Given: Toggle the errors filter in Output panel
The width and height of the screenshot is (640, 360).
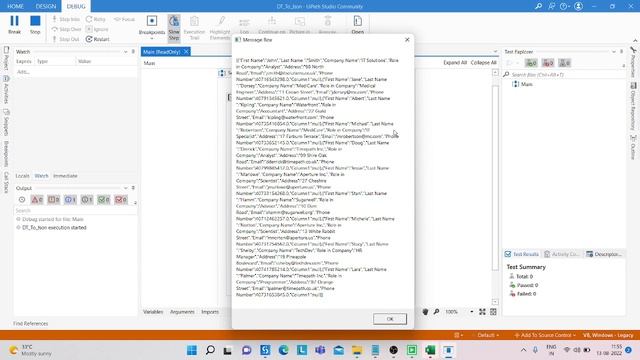Looking at the screenshot, I should (37, 200).
